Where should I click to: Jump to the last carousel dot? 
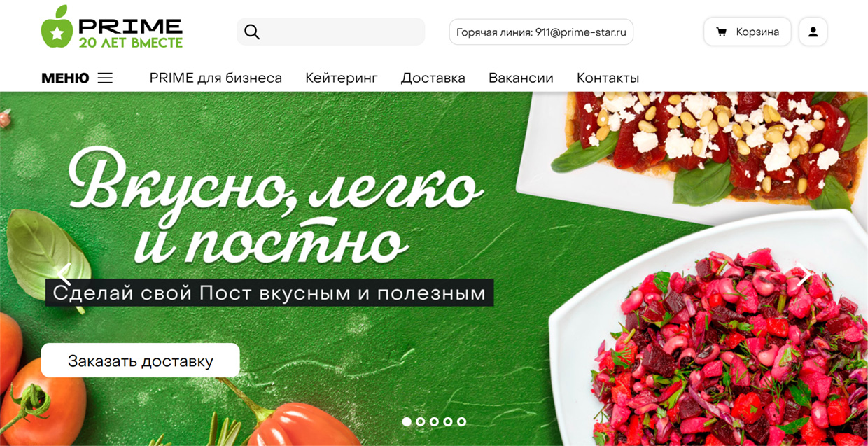tap(461, 421)
